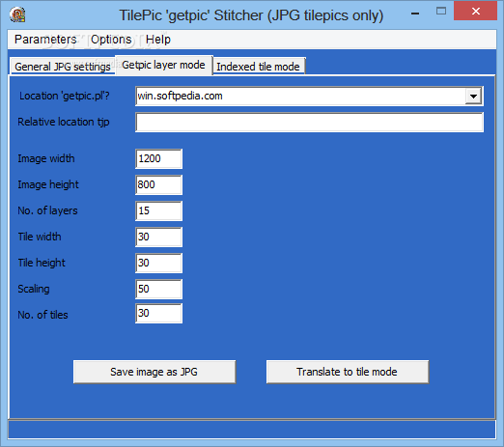Screen dimensions: 504x447
Task: Close the TilePic Stitcher window
Action: [475, 12]
